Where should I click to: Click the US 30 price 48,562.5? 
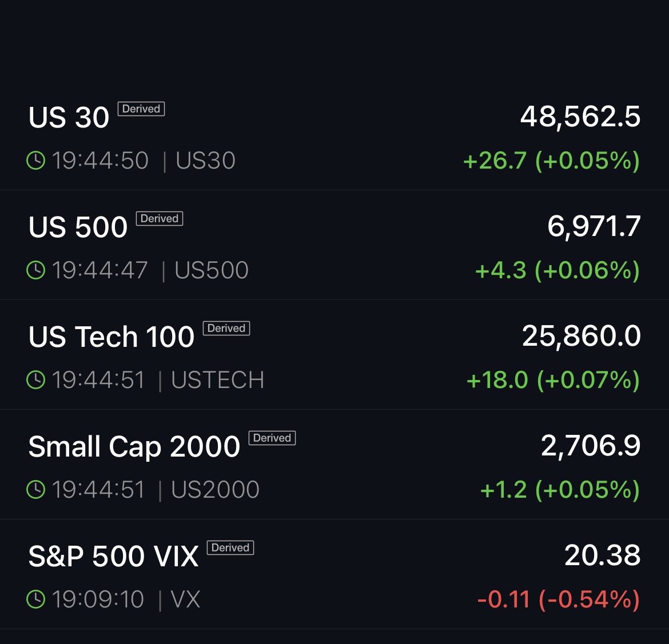580,117
